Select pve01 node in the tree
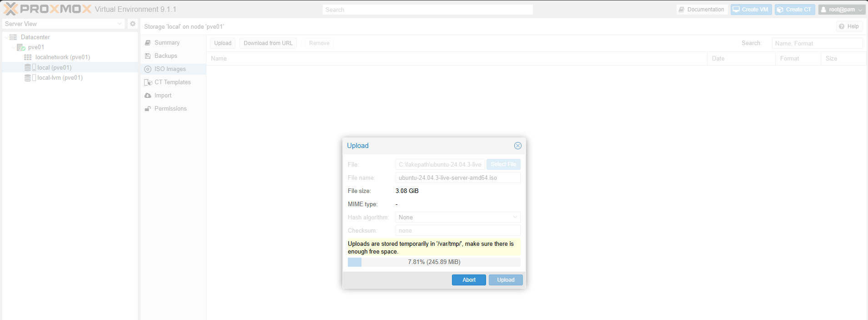Viewport: 868px width, 320px height. [x=70, y=47]
